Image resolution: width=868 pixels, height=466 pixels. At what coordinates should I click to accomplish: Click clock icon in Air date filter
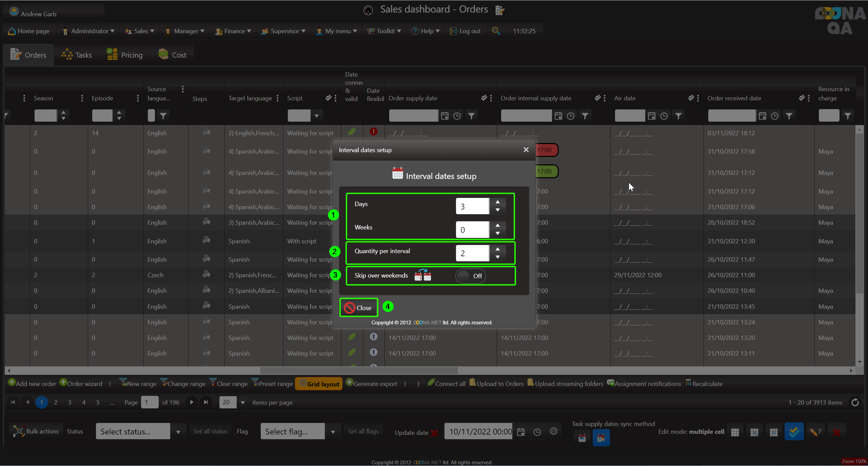tap(664, 116)
